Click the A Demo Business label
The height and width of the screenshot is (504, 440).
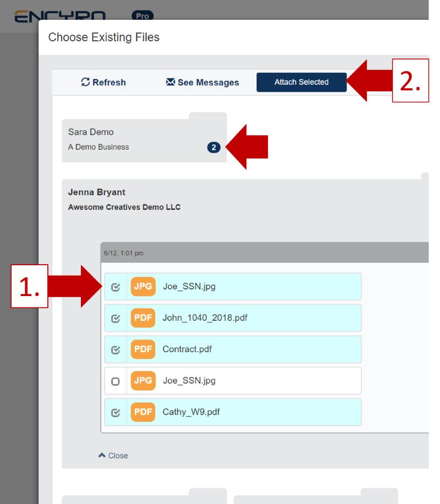98,147
